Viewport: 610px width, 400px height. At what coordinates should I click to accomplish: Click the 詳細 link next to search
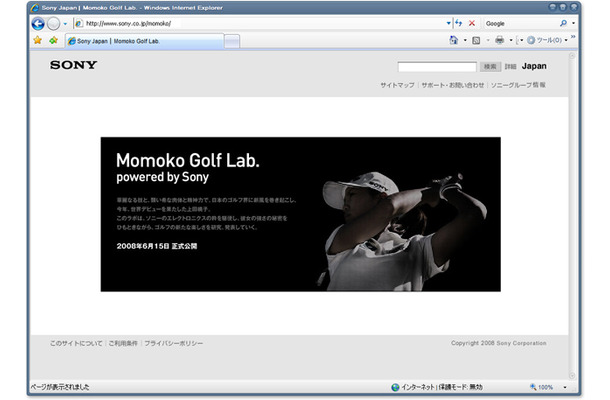pyautogui.click(x=510, y=67)
